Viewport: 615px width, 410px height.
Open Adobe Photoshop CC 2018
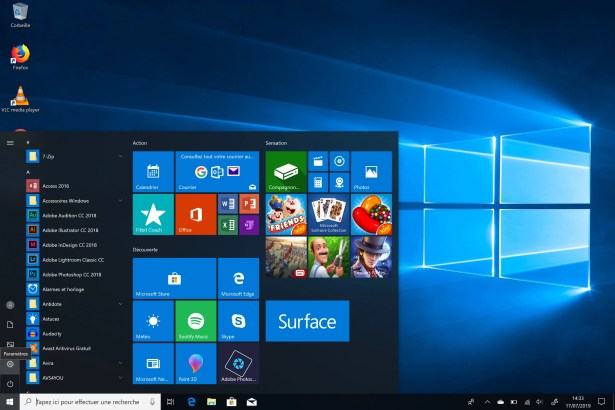75,275
